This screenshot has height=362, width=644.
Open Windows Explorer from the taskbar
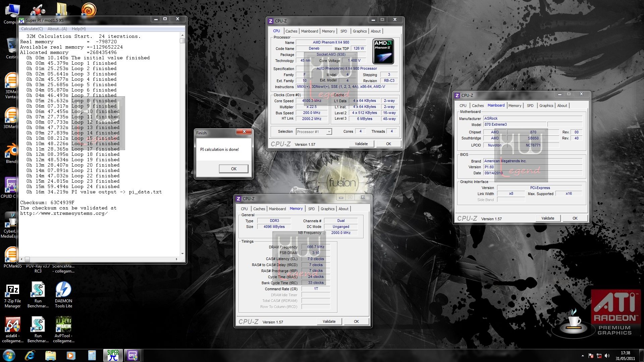tap(50, 355)
